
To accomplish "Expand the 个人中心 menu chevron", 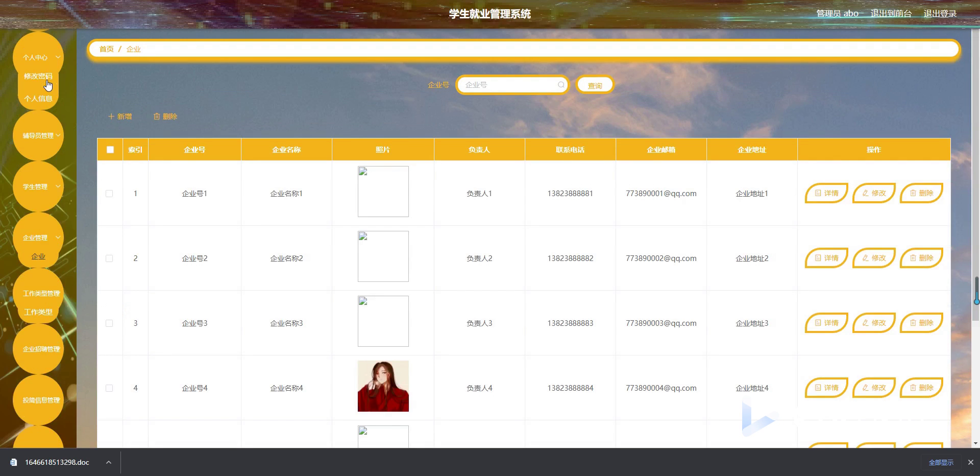I will tap(58, 57).
